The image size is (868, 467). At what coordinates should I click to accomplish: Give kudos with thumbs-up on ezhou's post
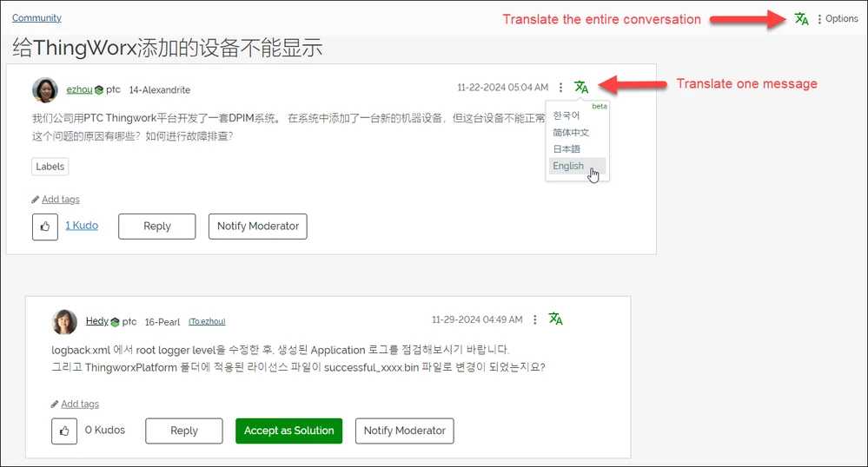[x=45, y=227]
